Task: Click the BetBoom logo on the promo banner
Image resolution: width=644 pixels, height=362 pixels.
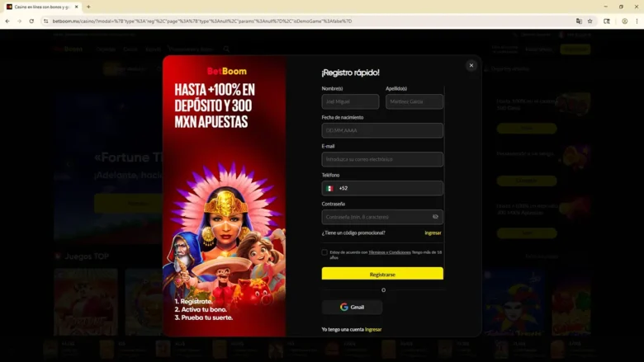Action: click(227, 72)
